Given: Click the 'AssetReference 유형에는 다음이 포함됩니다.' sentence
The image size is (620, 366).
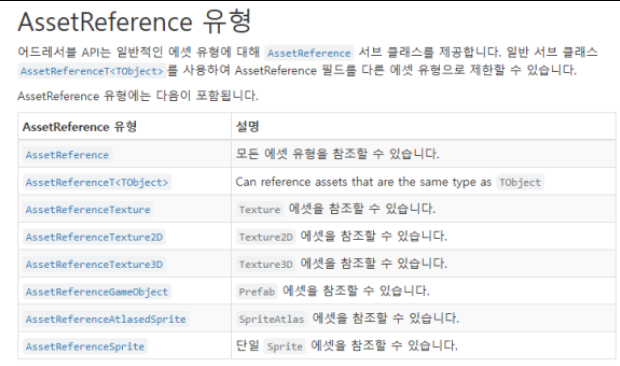Looking at the screenshot, I should 138,96.
